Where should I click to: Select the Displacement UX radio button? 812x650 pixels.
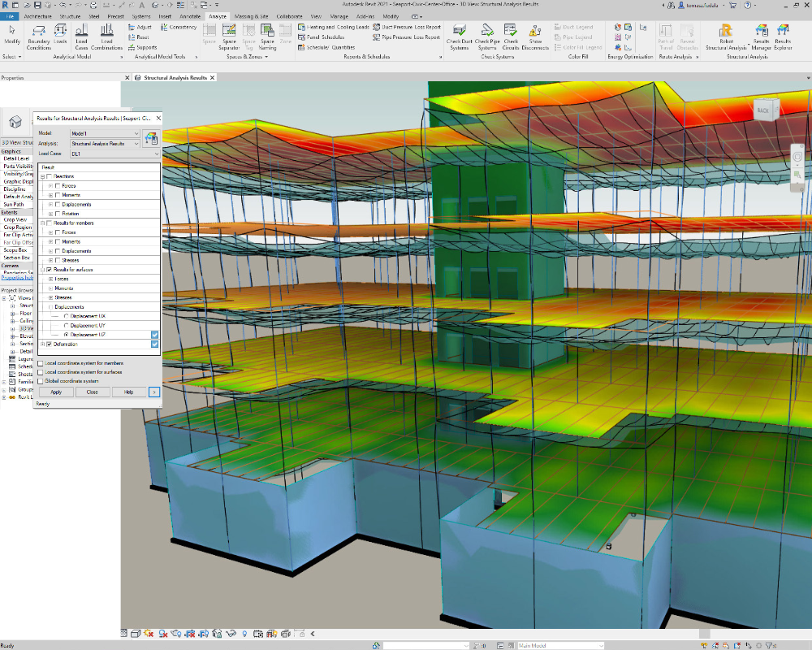67,316
